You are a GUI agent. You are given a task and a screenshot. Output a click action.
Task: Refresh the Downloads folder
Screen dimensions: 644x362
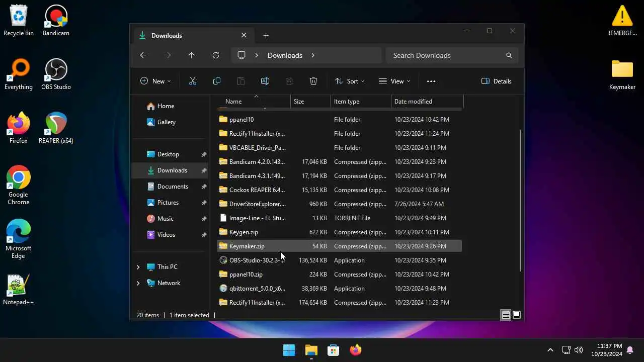pyautogui.click(x=216, y=55)
